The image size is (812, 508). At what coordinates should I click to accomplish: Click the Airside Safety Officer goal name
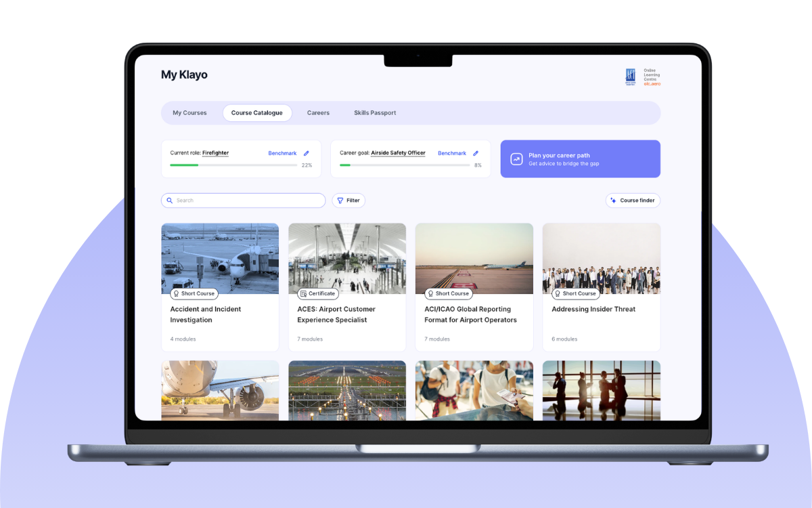coord(399,153)
